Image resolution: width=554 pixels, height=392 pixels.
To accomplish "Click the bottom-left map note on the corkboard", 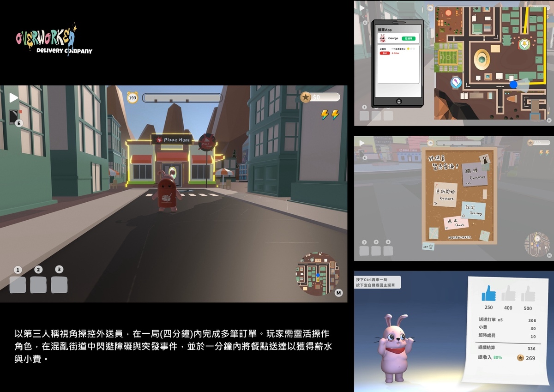I will coord(434,233).
